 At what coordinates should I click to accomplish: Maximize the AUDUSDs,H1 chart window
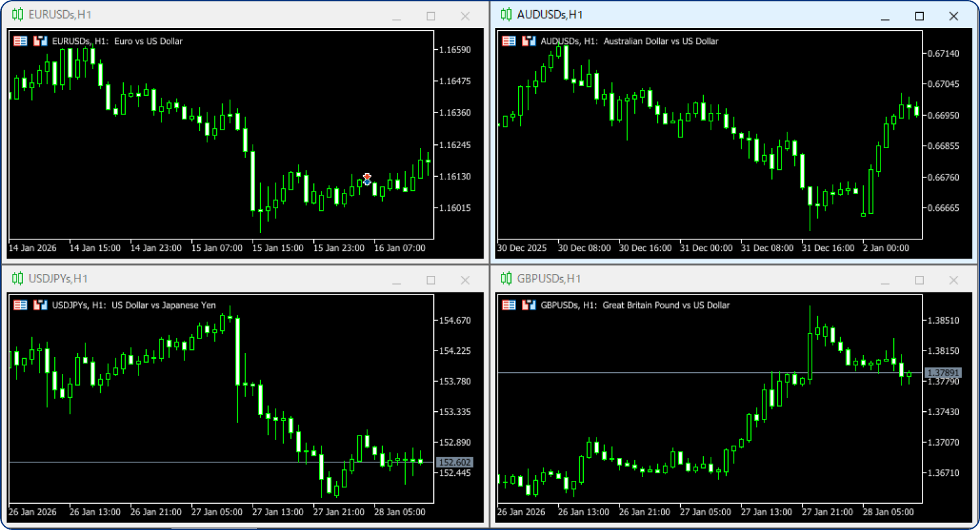click(919, 16)
